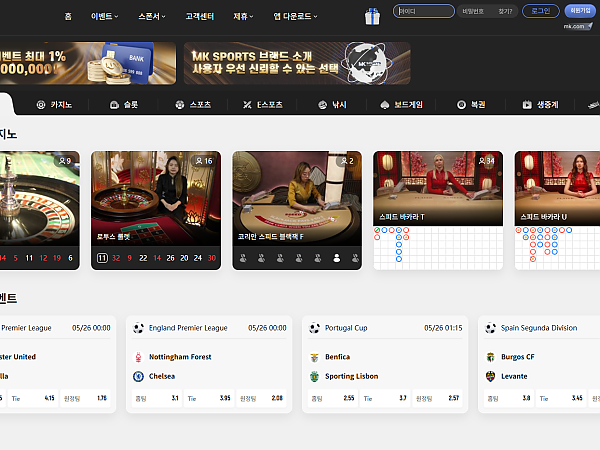This screenshot has width=600, height=450.
Task: Switch to the 보드게임 category tab
Action: click(401, 104)
